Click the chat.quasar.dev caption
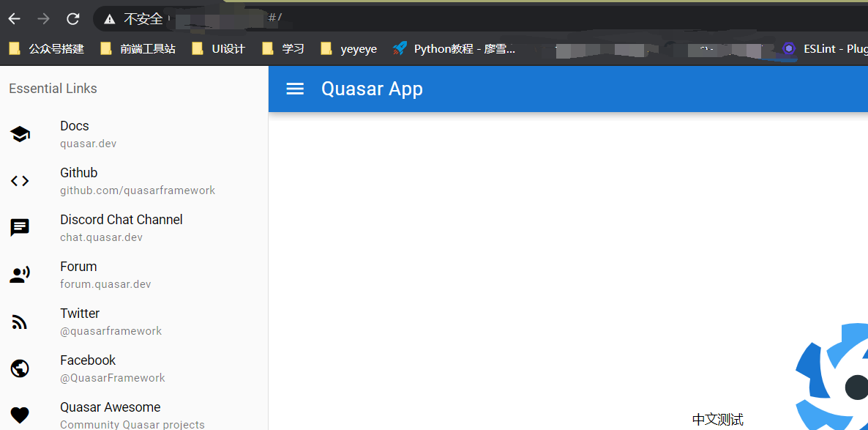Image resolution: width=868 pixels, height=430 pixels. pos(101,237)
